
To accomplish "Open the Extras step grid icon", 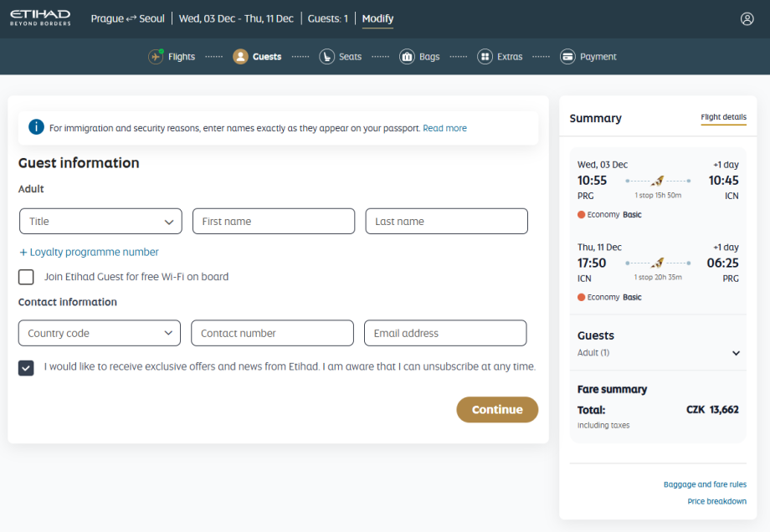I will coord(485,57).
